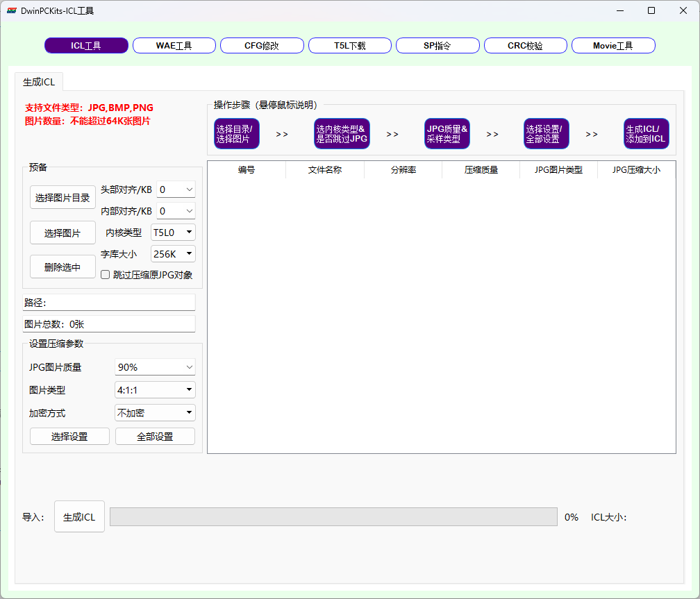This screenshot has height=599, width=700.
Task: Click the JPG质量&采样类型 step icon
Action: tap(447, 133)
